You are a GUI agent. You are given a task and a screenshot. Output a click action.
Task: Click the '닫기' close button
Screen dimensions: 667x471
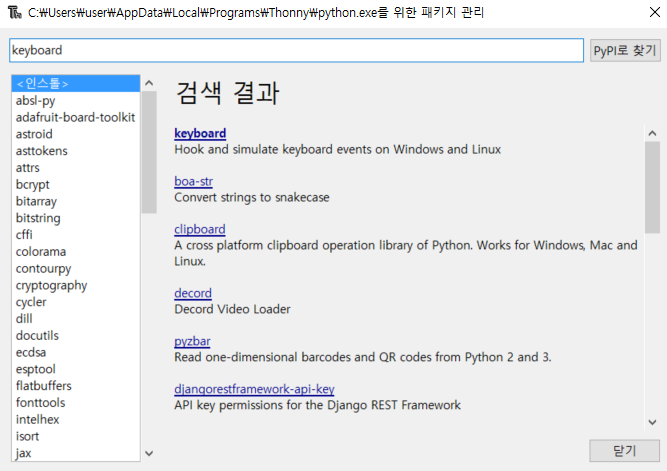pos(624,451)
